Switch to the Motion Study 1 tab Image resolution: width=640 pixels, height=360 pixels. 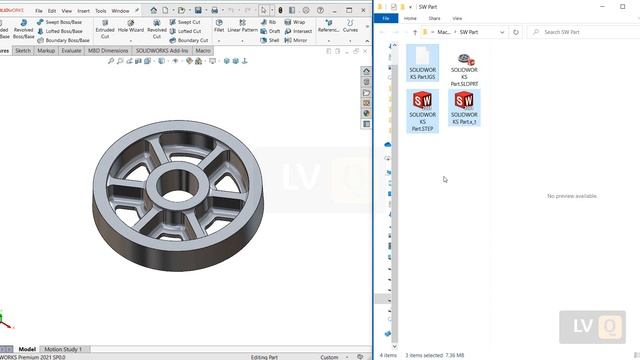tap(63, 349)
